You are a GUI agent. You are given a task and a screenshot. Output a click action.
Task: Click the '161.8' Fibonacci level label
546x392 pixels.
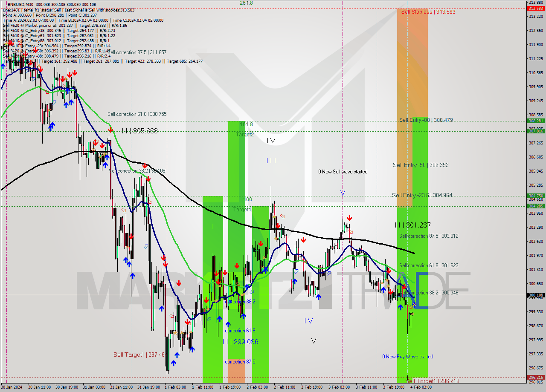tap(246, 124)
